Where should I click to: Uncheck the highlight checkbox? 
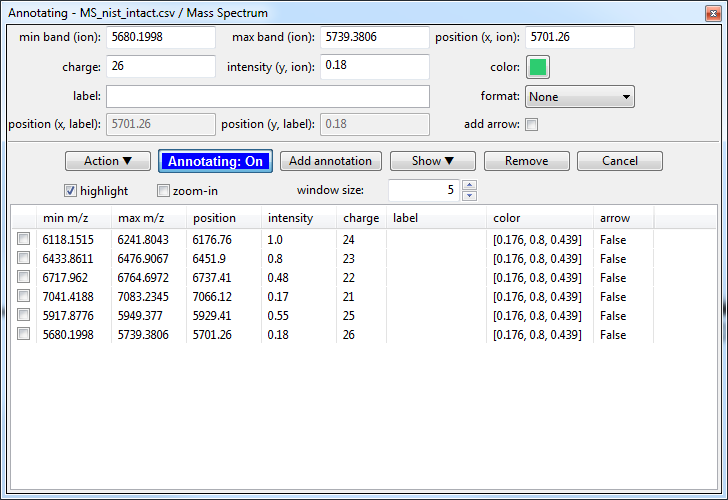[71, 191]
